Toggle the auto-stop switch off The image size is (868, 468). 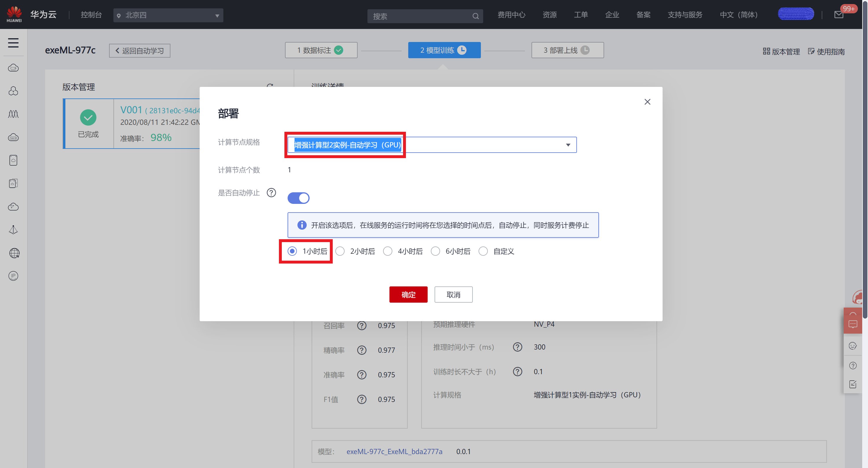click(x=298, y=198)
